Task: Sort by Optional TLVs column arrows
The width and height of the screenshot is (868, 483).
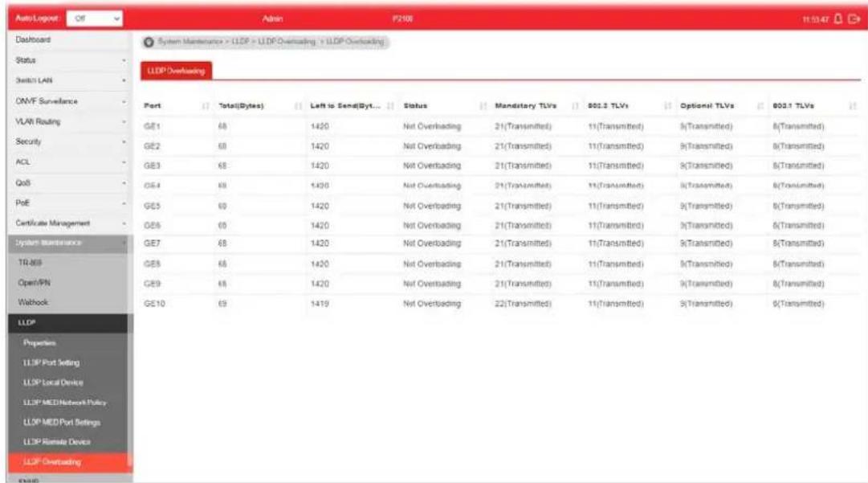Action: (x=760, y=106)
